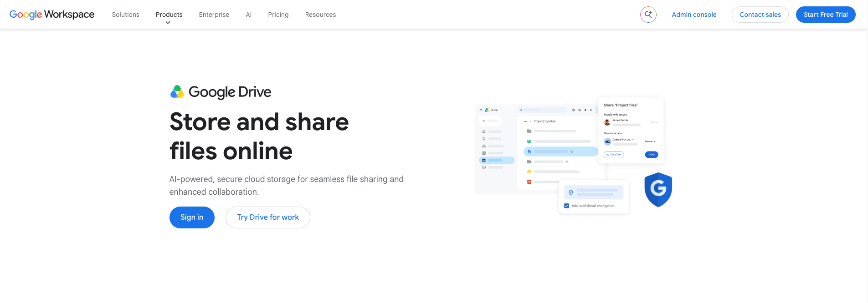Viewport: 868px width, 303px height.
Task: Open the Admin console link
Action: coord(694,15)
